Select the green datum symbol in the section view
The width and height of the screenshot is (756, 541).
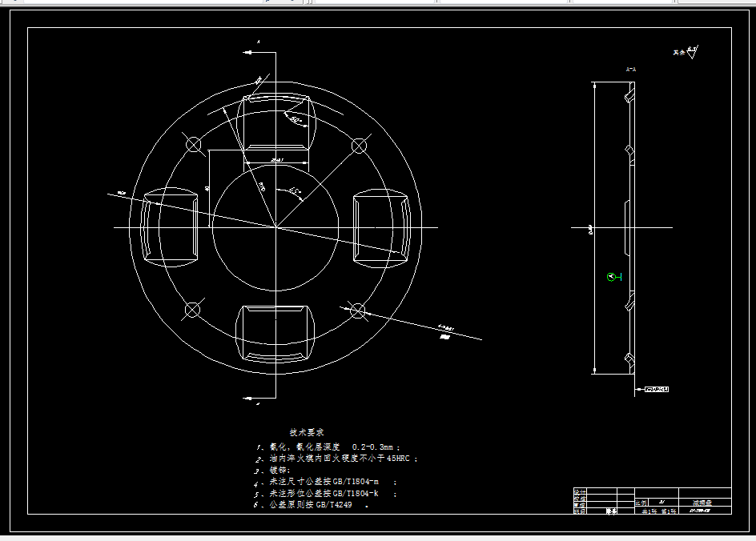click(613, 277)
